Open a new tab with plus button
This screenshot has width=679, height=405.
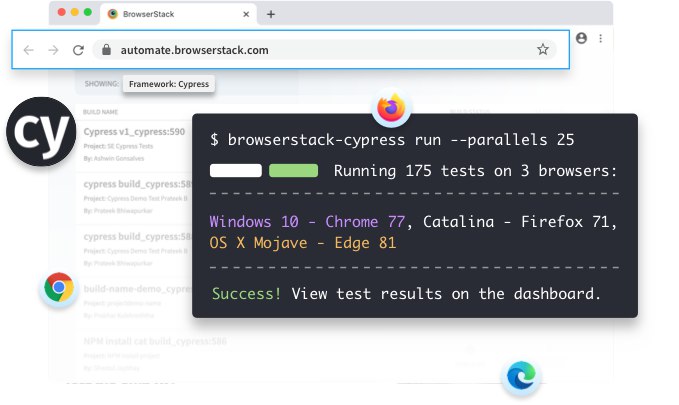[271, 14]
